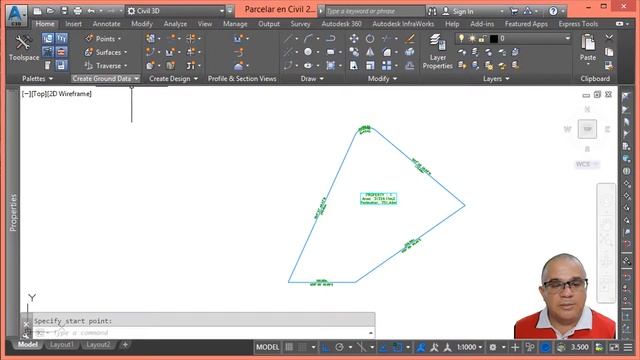This screenshot has width=640, height=360.
Task: Expand the Traverse dropdown
Action: 125,66
